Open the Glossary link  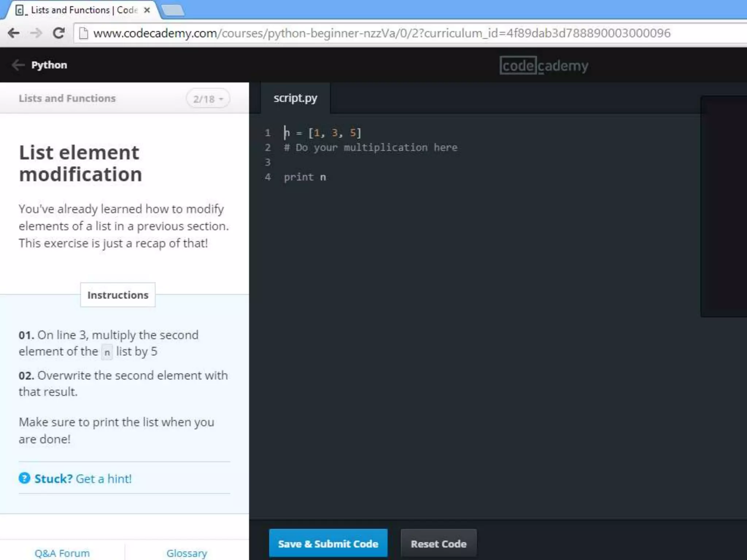(187, 553)
